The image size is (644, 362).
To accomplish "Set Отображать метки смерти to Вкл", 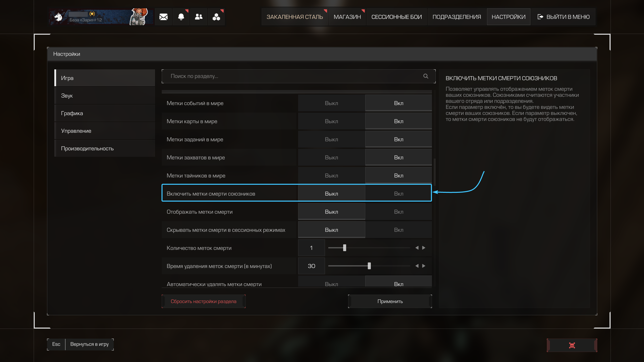I will tap(398, 212).
